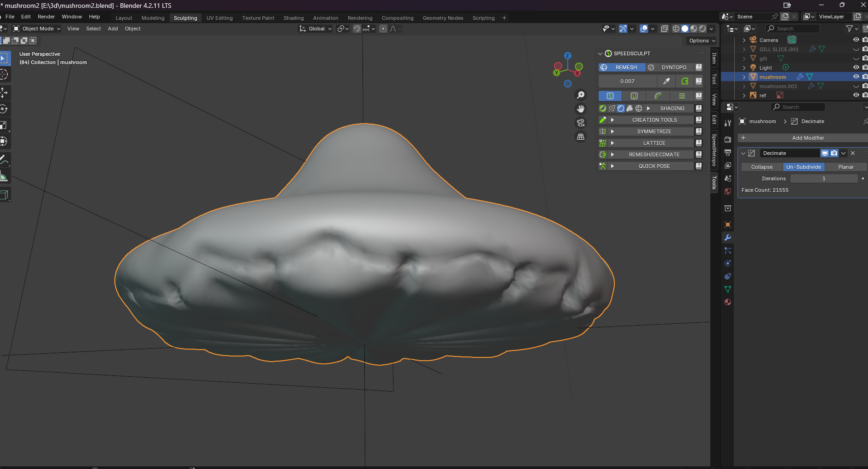Select the Collapse decimate mode
This screenshot has height=469, width=868.
pos(762,167)
